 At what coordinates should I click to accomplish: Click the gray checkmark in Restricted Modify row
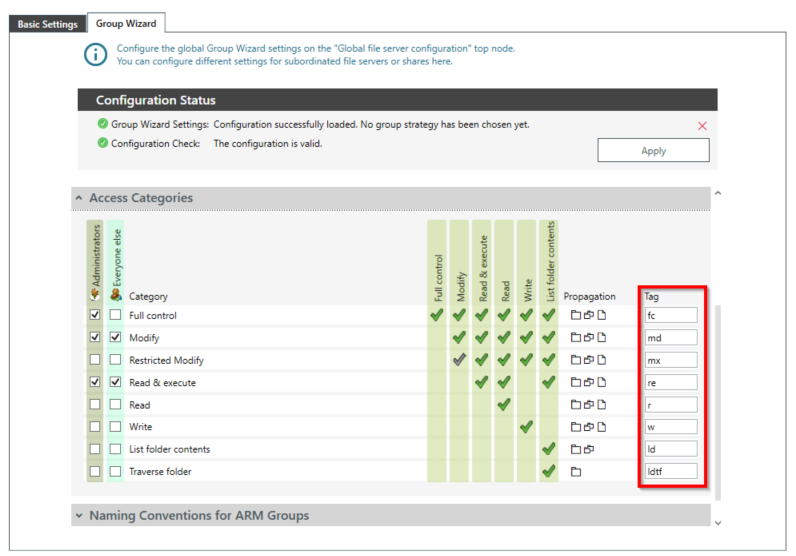(461, 360)
